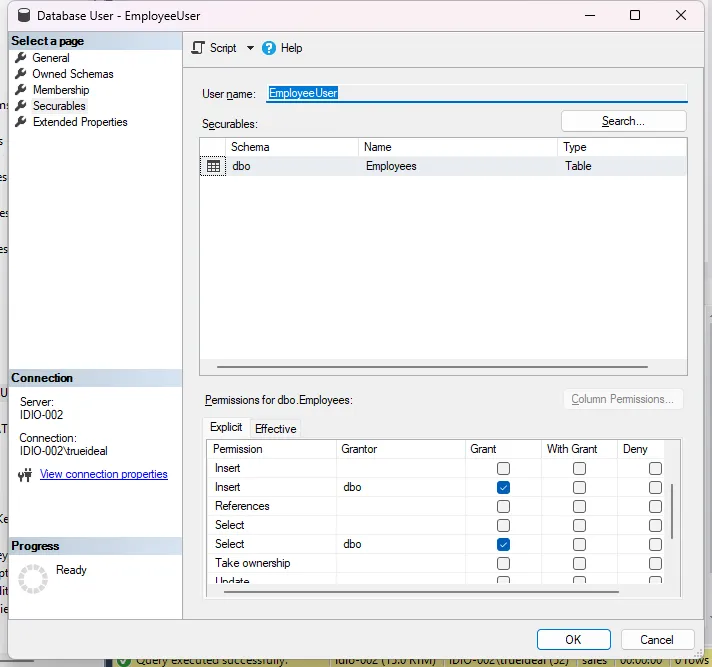Click the User name text field

tap(476, 93)
